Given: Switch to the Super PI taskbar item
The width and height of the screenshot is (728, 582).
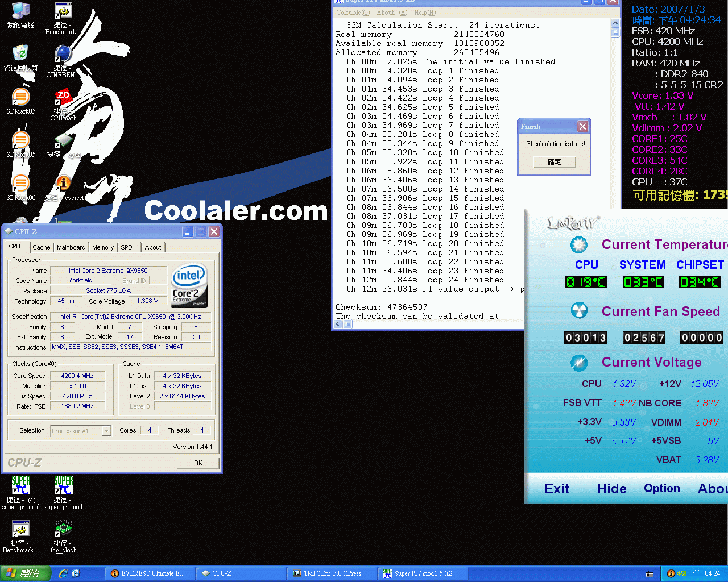Looking at the screenshot, I should 423,573.
